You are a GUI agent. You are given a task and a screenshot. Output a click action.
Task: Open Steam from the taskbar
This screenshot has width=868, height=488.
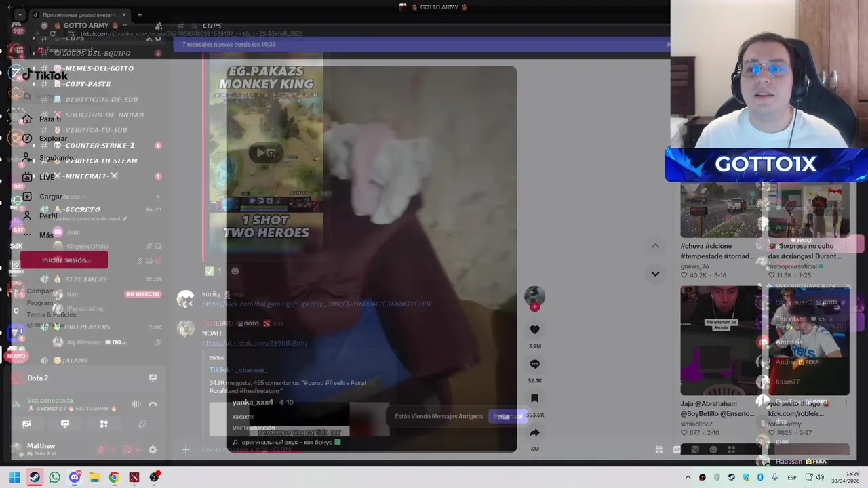point(35,477)
